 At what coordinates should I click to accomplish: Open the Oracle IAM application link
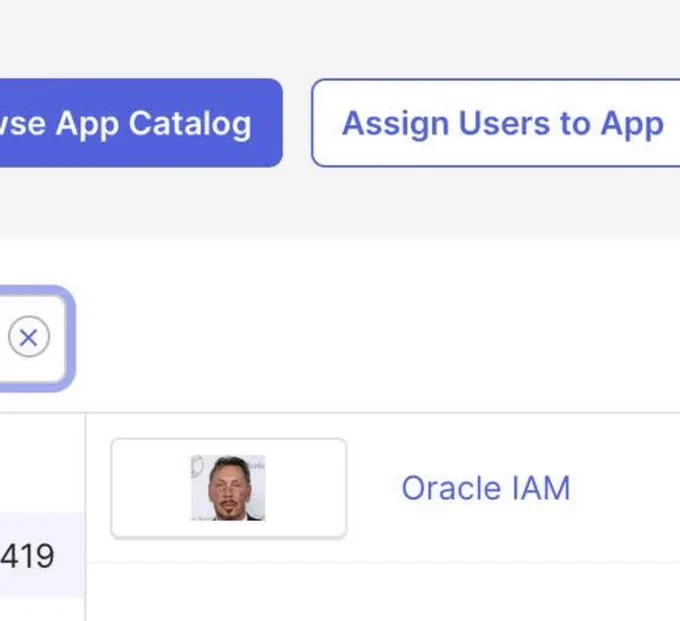coord(486,488)
